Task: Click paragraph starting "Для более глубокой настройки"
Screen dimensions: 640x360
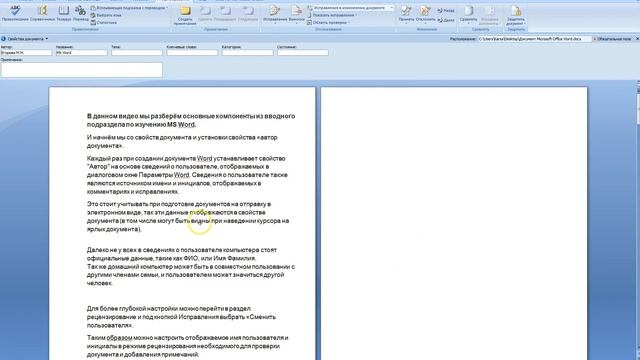Action: click(181, 317)
